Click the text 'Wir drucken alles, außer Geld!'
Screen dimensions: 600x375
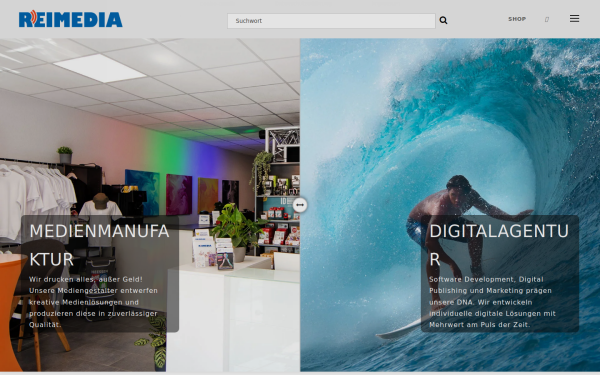click(x=86, y=279)
